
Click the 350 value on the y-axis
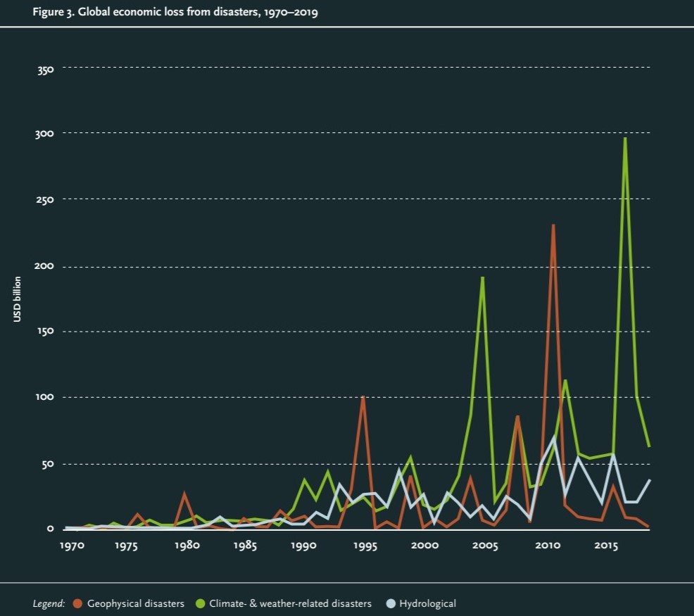[46, 70]
